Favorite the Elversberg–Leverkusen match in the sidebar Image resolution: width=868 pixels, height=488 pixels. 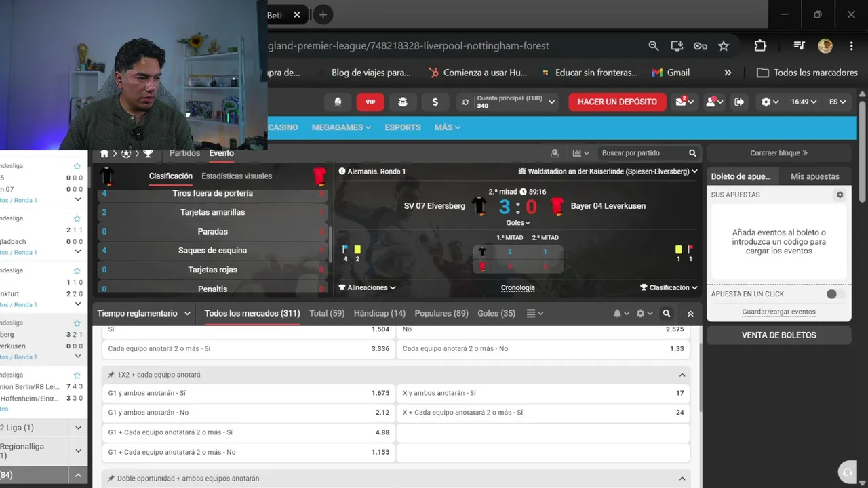77,323
